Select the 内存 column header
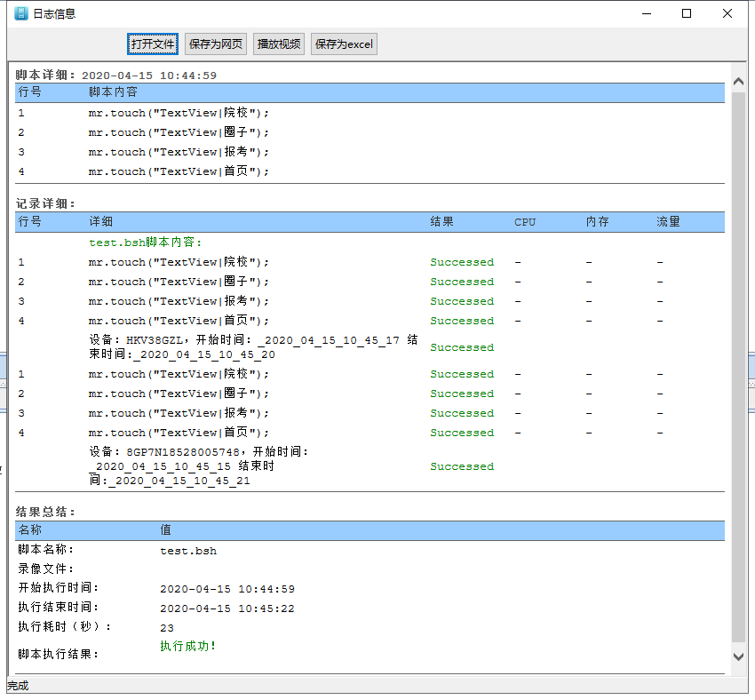This screenshot has height=700, width=755. tap(597, 221)
